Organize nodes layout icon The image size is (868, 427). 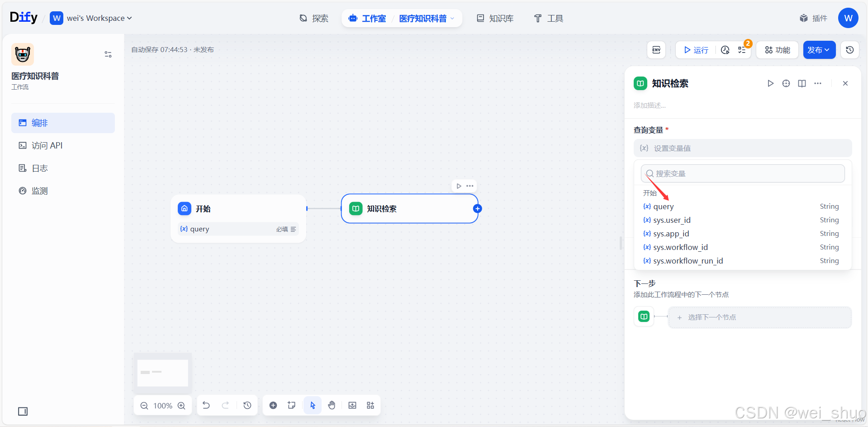(x=370, y=405)
